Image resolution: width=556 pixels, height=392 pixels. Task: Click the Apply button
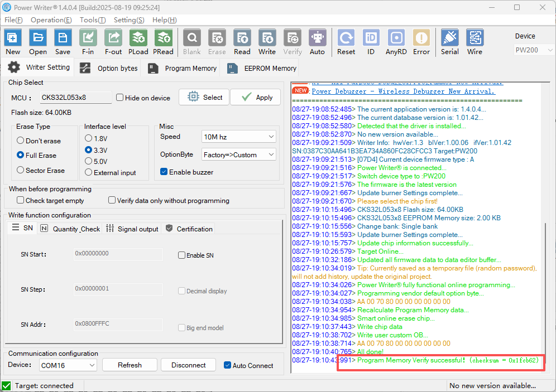click(255, 97)
